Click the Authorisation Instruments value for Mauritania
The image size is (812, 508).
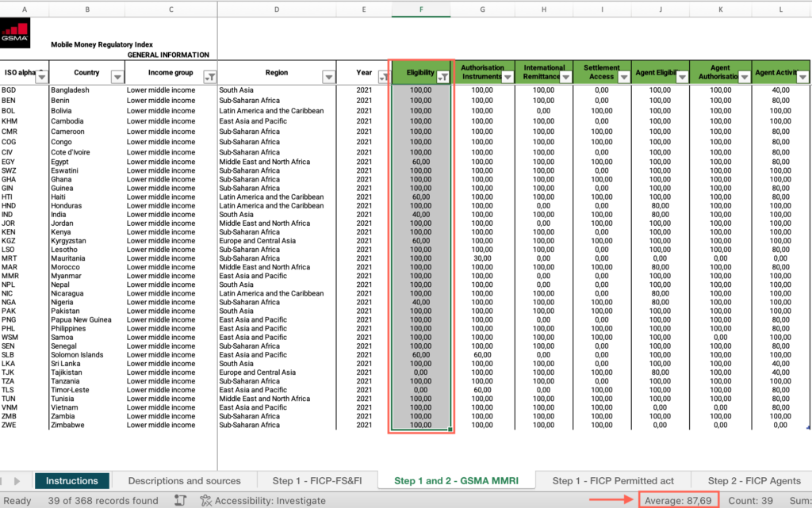tap(483, 258)
